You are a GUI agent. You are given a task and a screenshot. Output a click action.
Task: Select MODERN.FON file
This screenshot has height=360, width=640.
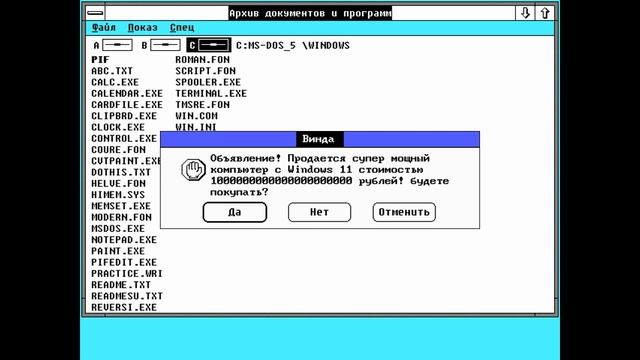click(121, 217)
